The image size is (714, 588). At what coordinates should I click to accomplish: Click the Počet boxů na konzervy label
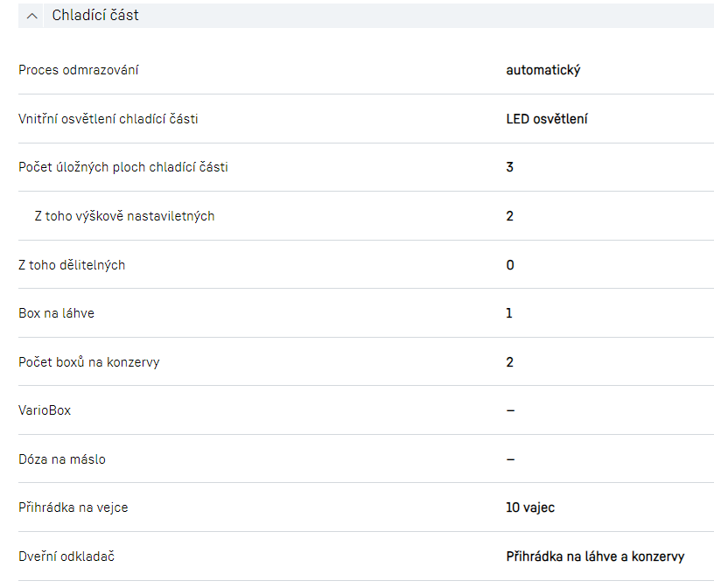89,362
